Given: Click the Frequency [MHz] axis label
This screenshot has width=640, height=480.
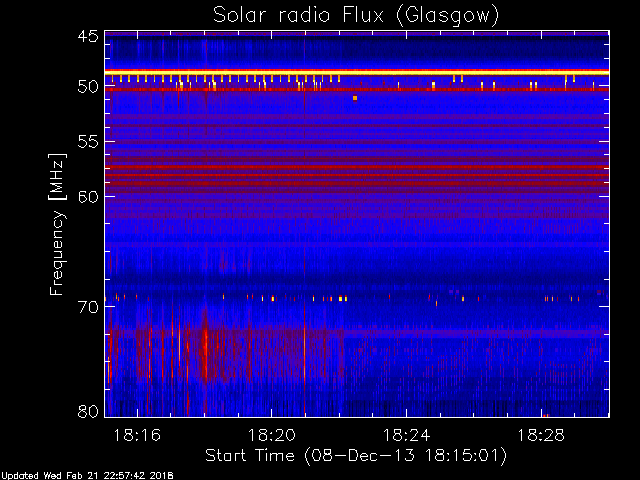Looking at the screenshot, I should pyautogui.click(x=57, y=224).
